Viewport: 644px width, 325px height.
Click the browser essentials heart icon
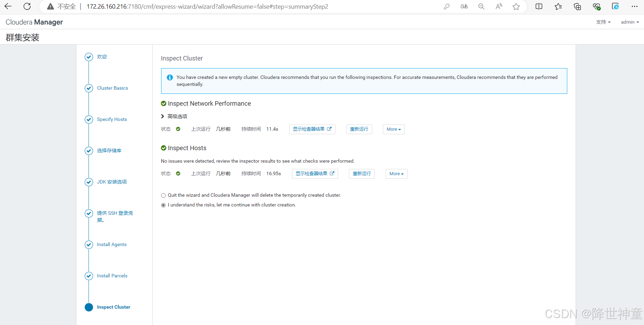pos(596,7)
